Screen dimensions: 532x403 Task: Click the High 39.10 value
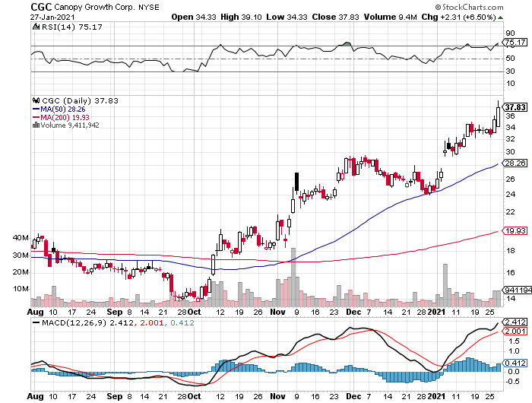[x=241, y=17]
